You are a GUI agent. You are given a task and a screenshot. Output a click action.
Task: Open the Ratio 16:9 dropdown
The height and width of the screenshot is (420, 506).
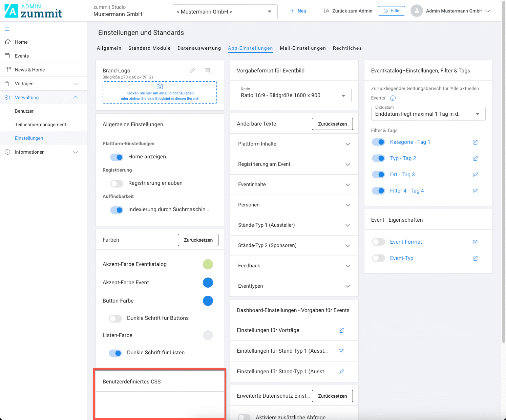click(x=294, y=95)
